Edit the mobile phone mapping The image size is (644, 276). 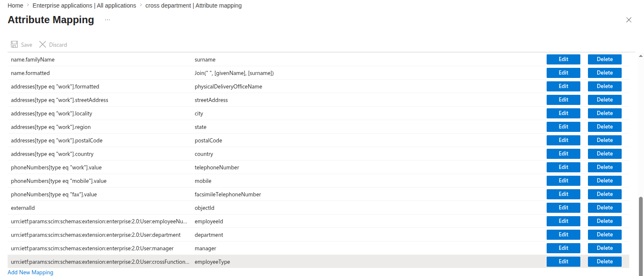tap(563, 181)
